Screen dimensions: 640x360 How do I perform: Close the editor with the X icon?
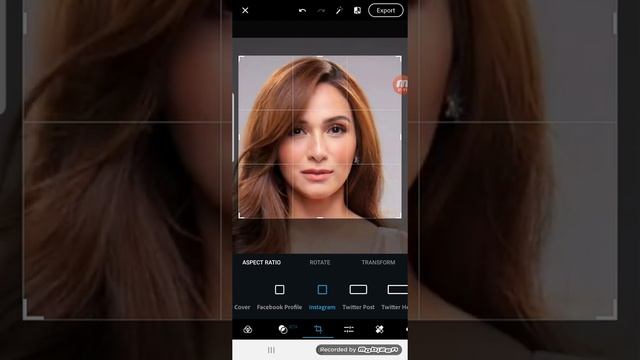pos(245,11)
